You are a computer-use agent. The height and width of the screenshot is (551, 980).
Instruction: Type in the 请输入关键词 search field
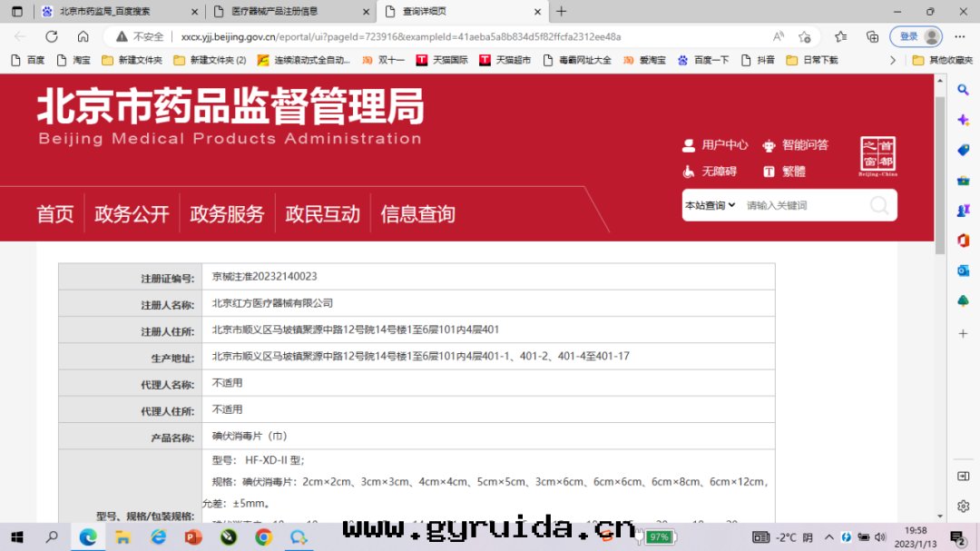coord(799,205)
